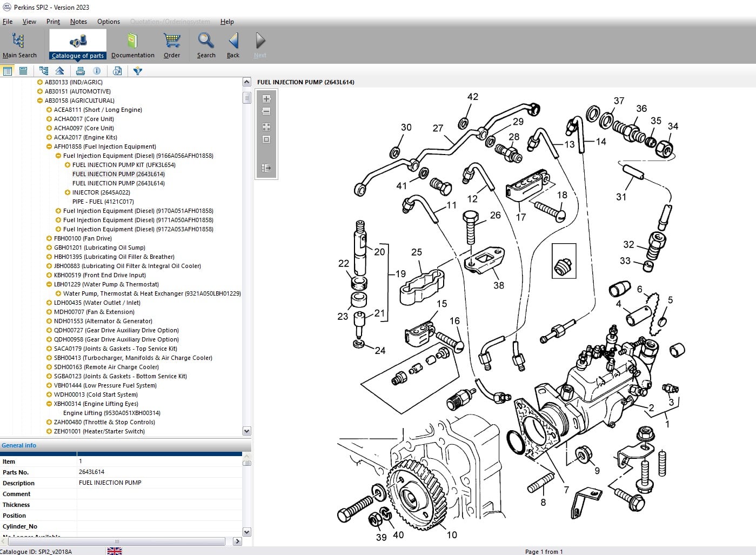The height and width of the screenshot is (555, 756).
Task: Open the Print menu
Action: [53, 22]
